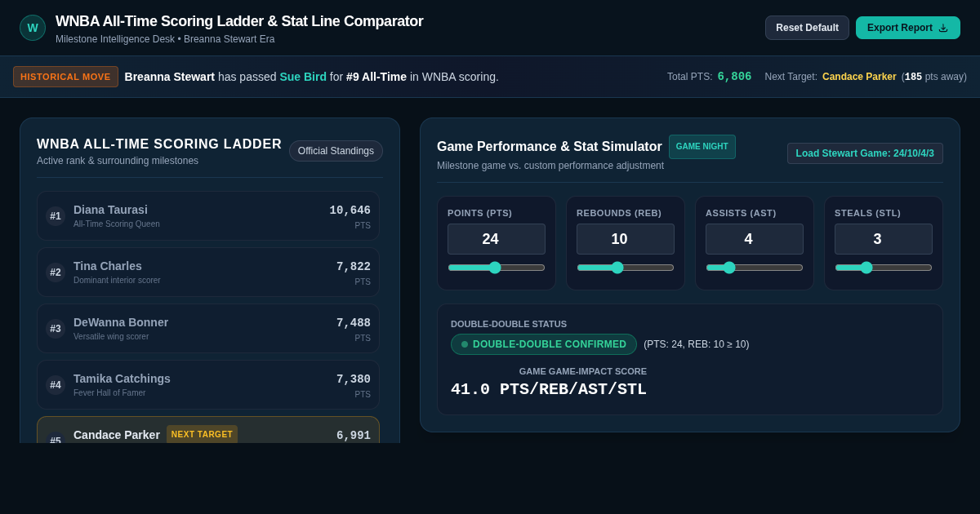
Task: Click the Assists value field
Action: coord(755,239)
